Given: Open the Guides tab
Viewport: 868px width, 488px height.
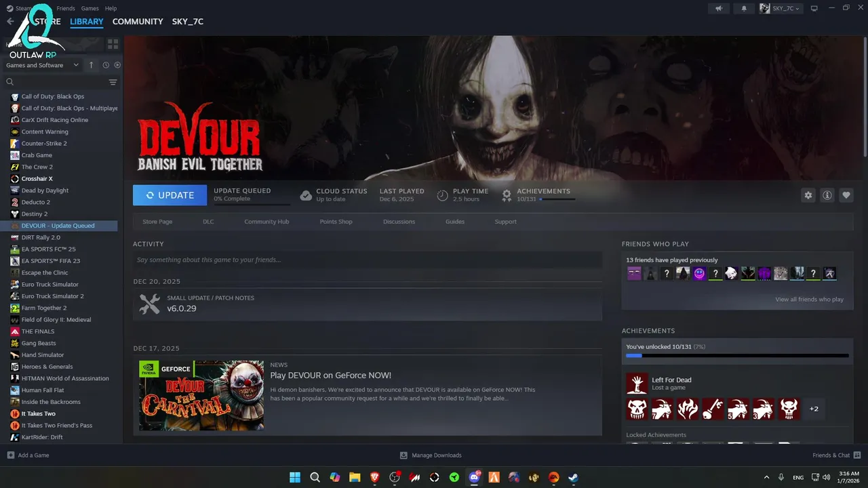Looking at the screenshot, I should point(455,222).
